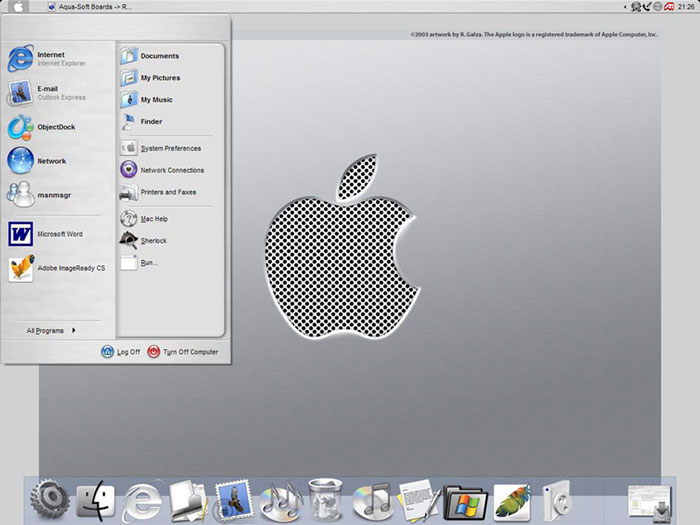Open My Music folder
Screen dimensions: 700x525
coord(146,100)
